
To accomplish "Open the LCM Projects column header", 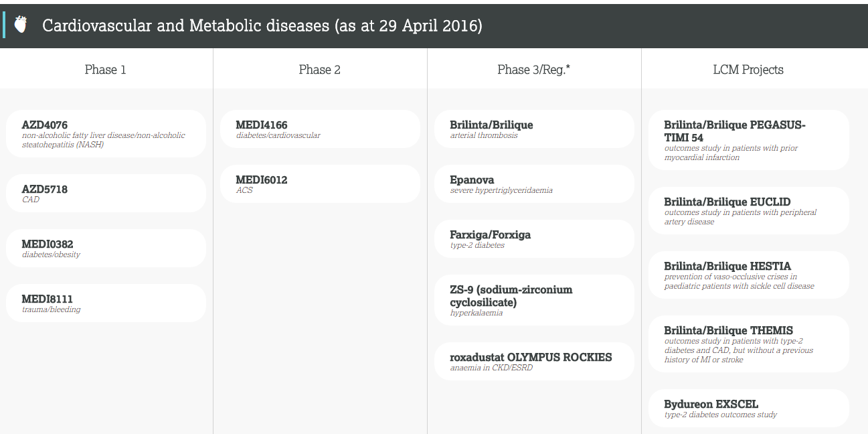I will coord(748,69).
